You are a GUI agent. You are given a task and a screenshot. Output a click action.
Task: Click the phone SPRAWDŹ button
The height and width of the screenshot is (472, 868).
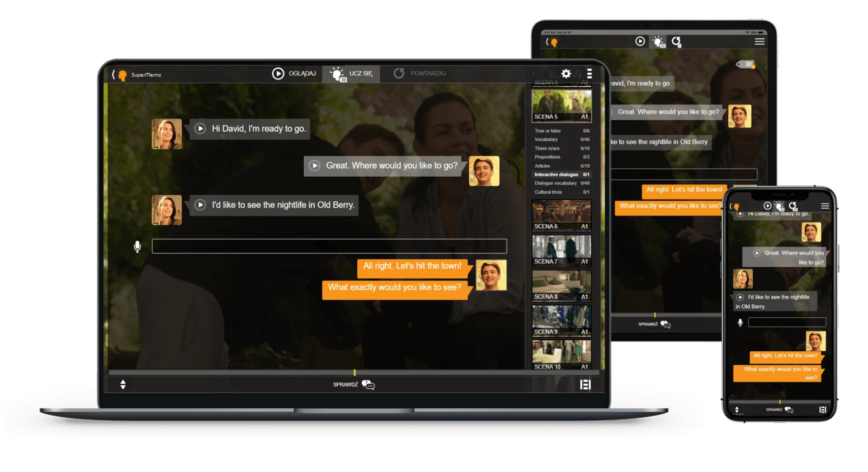click(779, 410)
